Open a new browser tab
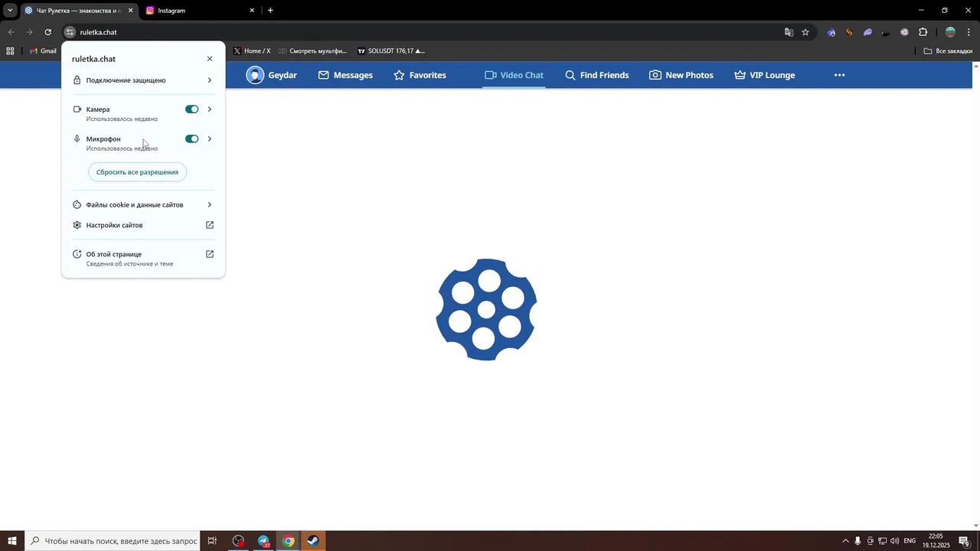 270,11
